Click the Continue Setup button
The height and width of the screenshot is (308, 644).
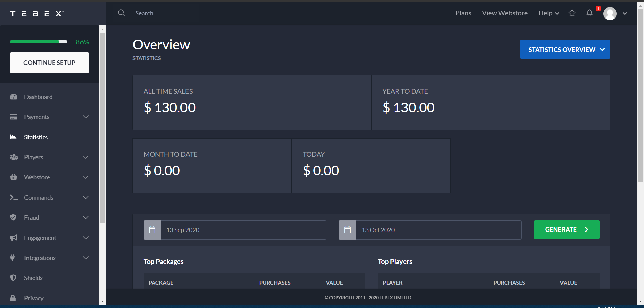click(x=49, y=63)
